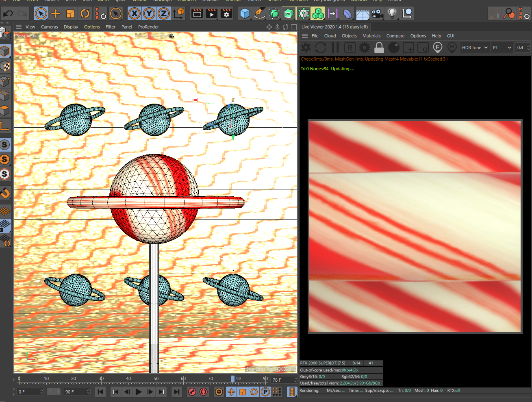Viewport: 532px width, 402px height.
Task: Toggle Enable Snap magnet icon
Action: [5, 193]
